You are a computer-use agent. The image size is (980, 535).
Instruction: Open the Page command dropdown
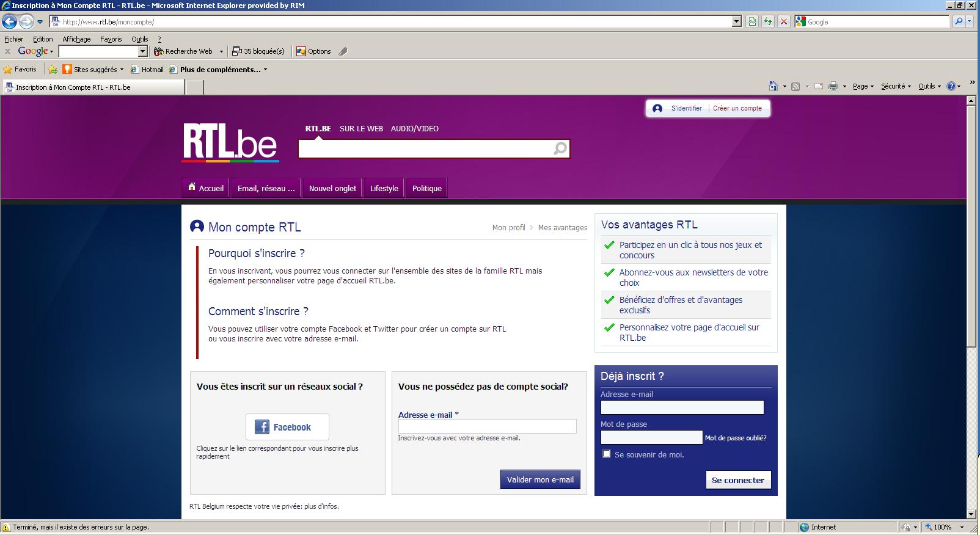click(x=863, y=86)
